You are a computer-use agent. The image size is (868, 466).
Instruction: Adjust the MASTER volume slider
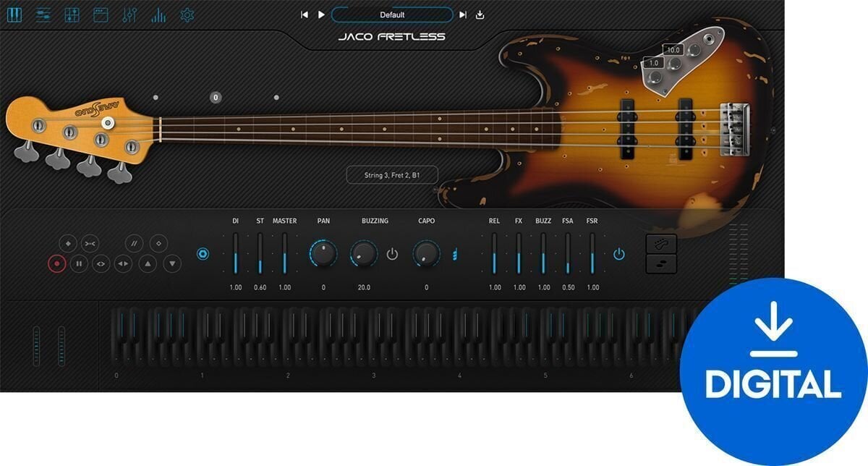tap(285, 255)
